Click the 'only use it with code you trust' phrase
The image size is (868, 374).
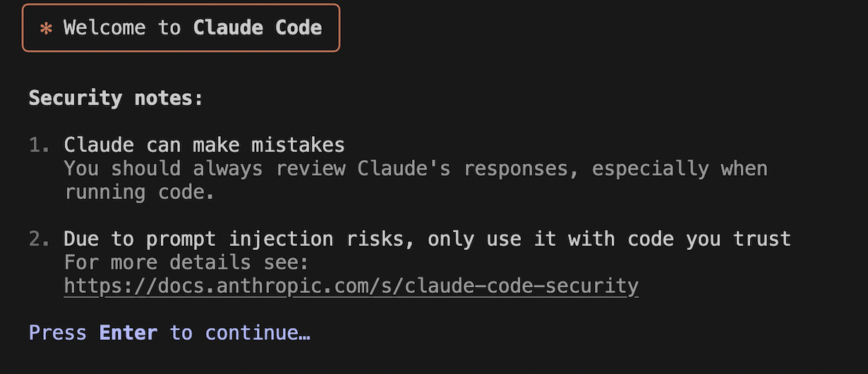[609, 239]
